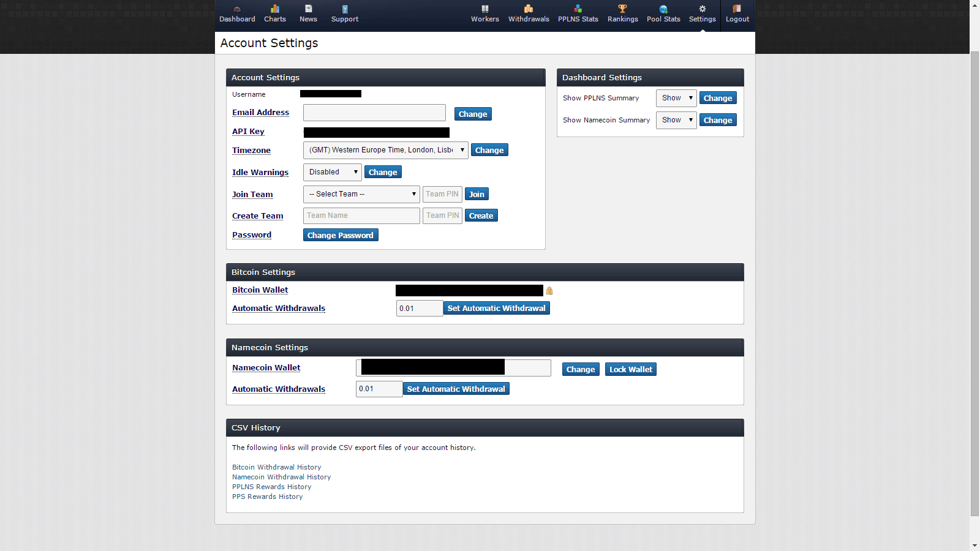
Task: Open PPS Rewards History CSV link
Action: [267, 497]
